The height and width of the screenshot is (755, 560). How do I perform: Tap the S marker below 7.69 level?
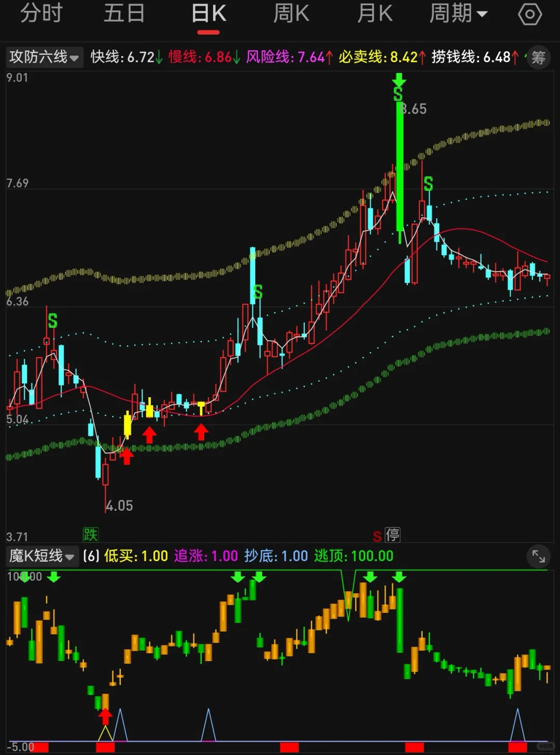click(x=428, y=184)
